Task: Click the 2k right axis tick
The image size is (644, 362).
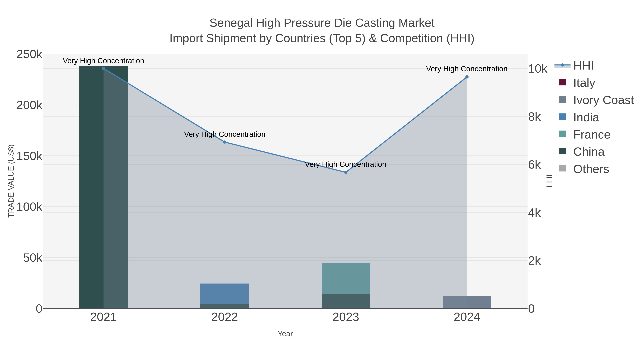Action: coord(534,261)
